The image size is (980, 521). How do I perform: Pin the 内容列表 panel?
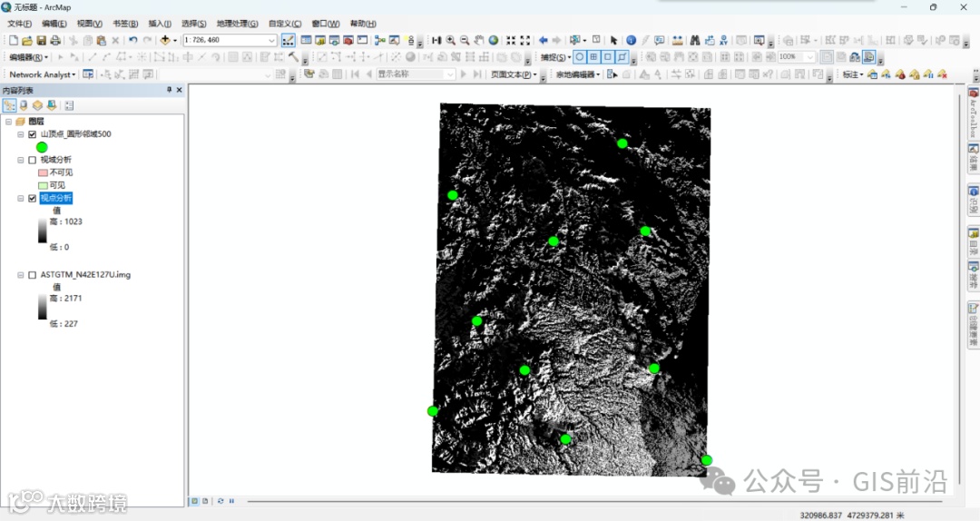pyautogui.click(x=169, y=90)
